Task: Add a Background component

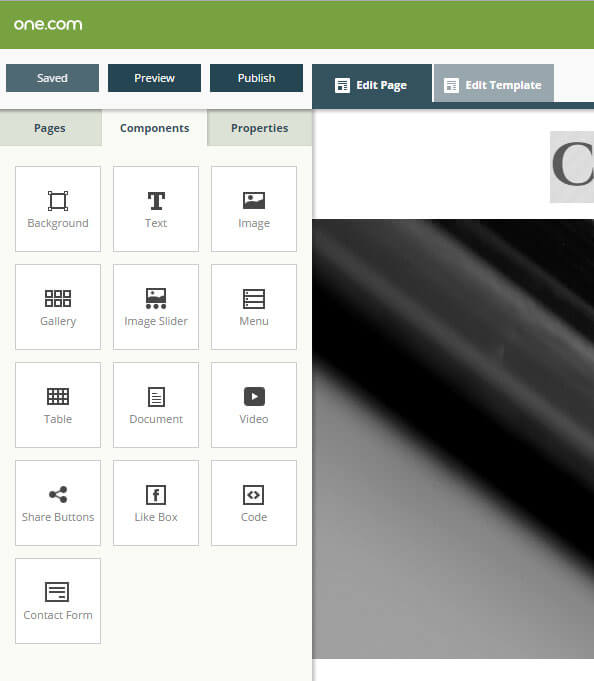Action: (58, 209)
